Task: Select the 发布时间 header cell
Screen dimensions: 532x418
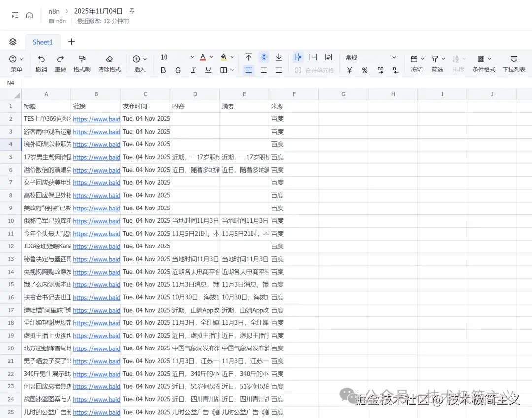Action: click(145, 106)
